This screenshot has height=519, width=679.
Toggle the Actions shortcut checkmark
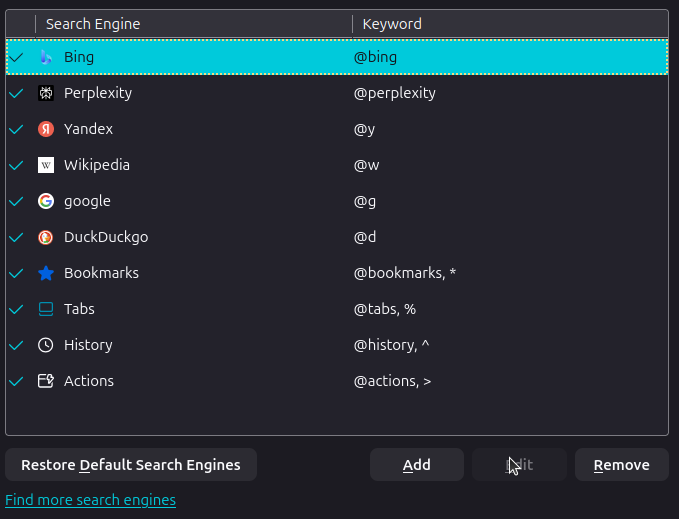click(x=17, y=381)
